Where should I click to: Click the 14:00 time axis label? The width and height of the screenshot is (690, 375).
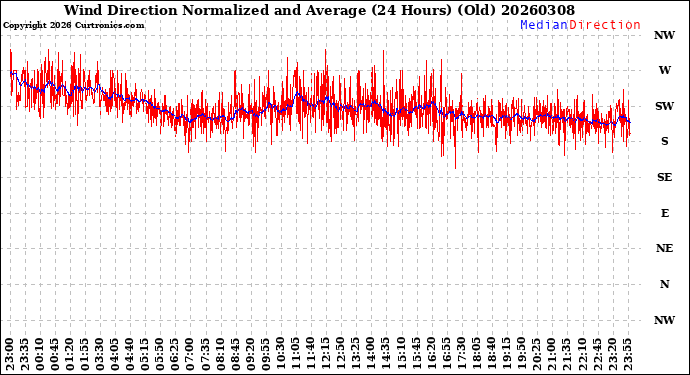pos(371,355)
